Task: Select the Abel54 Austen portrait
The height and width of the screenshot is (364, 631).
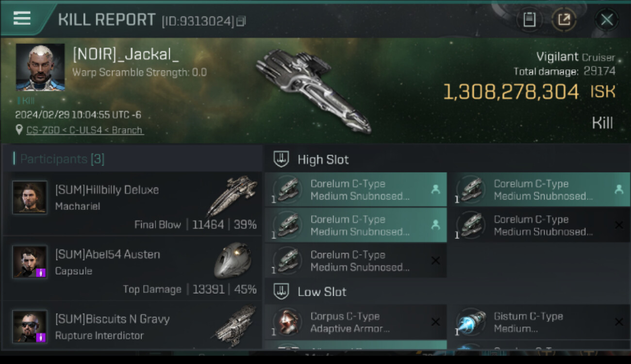Action: pyautogui.click(x=30, y=262)
